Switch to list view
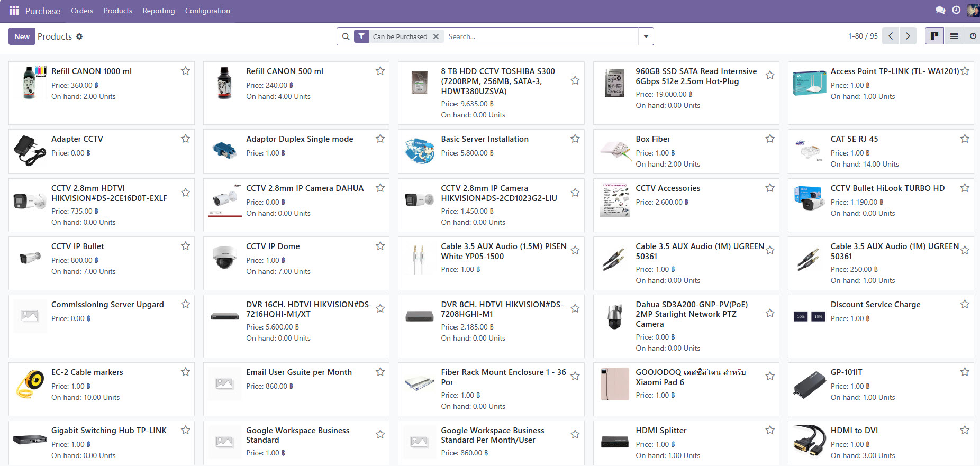Viewport: 980px width, 466px height. (954, 36)
